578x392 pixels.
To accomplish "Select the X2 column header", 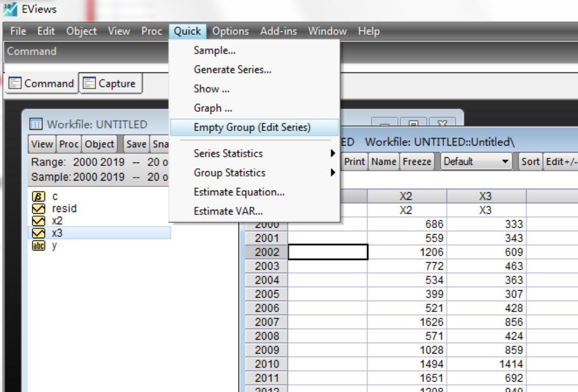I will click(x=407, y=196).
